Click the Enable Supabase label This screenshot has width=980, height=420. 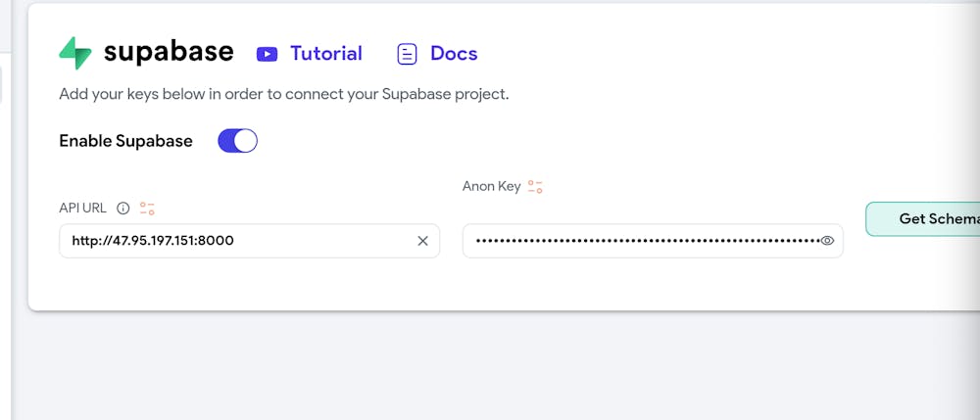[x=125, y=141]
